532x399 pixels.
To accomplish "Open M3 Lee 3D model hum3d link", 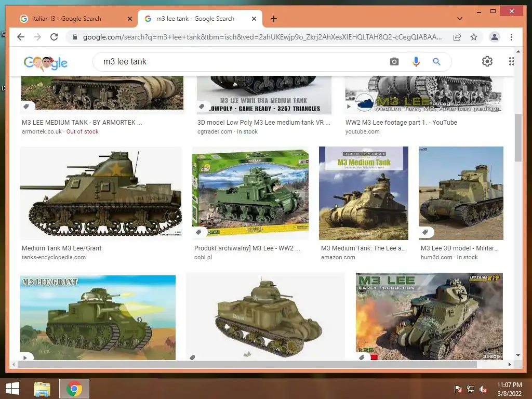I will 459,248.
